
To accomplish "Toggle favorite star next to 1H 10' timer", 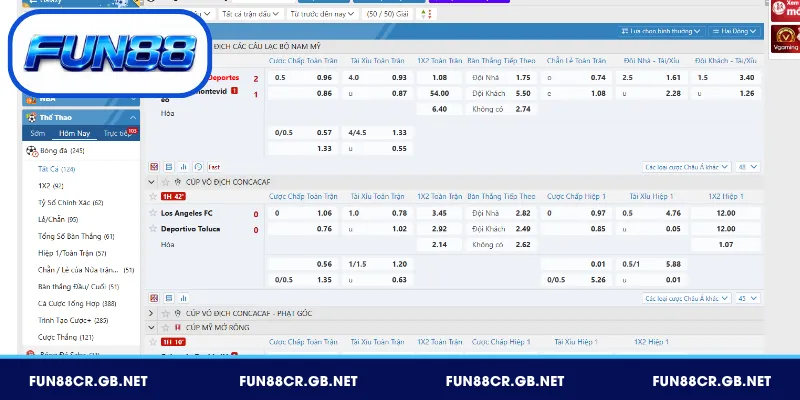I will (x=153, y=342).
